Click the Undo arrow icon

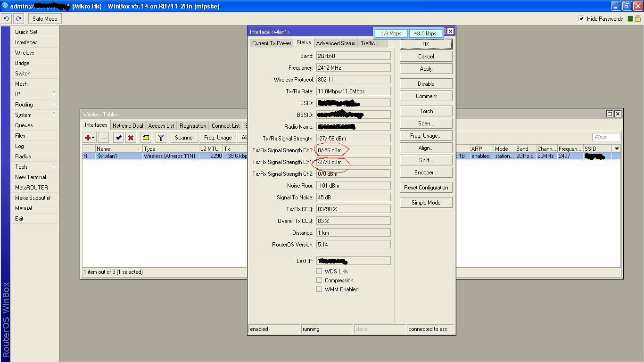[6, 19]
